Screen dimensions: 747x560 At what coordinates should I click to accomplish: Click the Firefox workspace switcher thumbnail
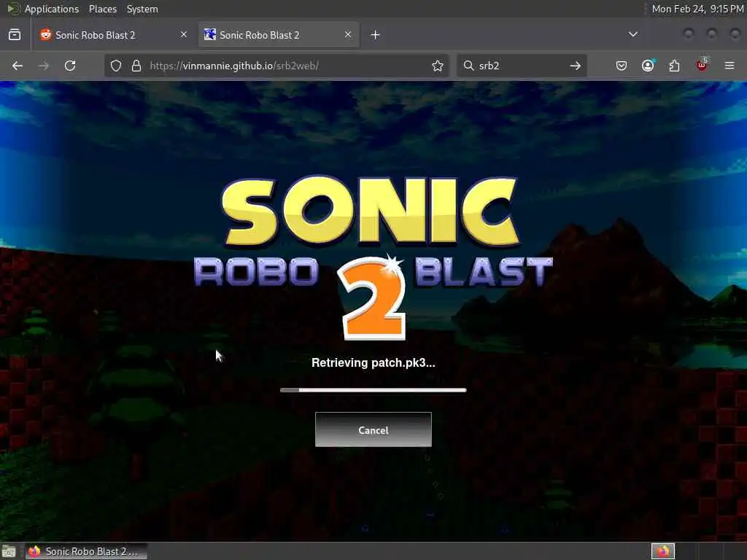coord(663,551)
